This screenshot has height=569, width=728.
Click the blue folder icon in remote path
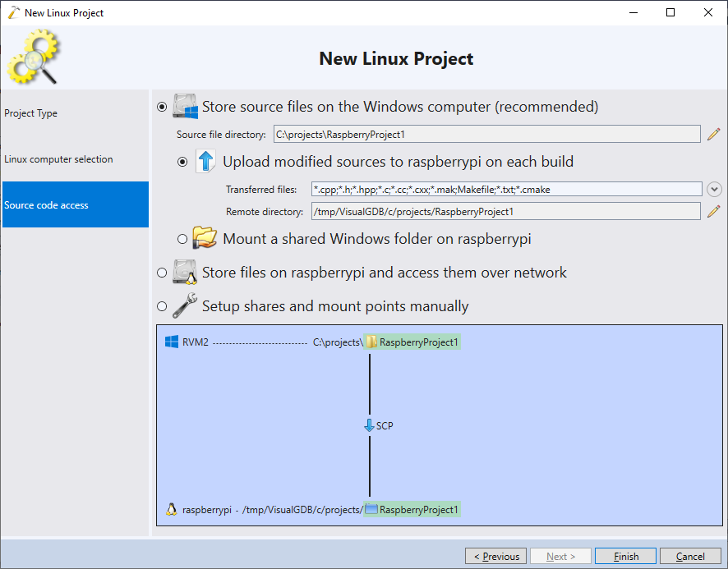click(371, 509)
